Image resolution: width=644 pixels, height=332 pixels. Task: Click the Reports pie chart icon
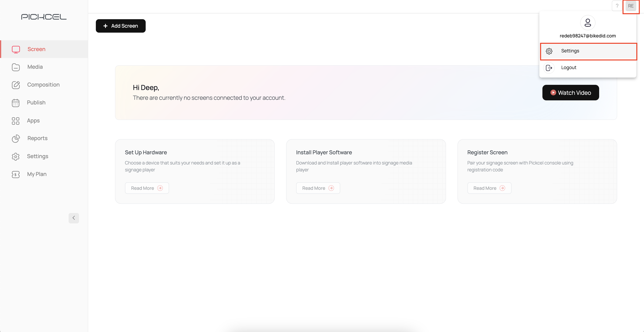tap(16, 138)
